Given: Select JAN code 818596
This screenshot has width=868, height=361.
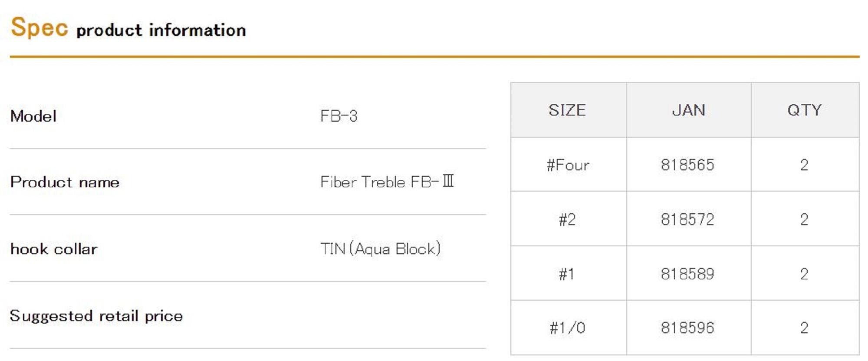Looking at the screenshot, I should click(x=687, y=328).
